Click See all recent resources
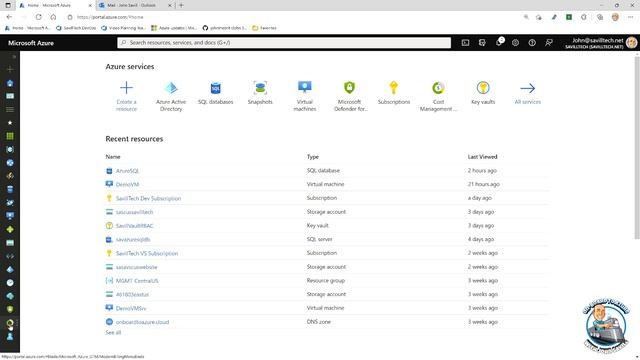640x360 pixels. point(113,333)
